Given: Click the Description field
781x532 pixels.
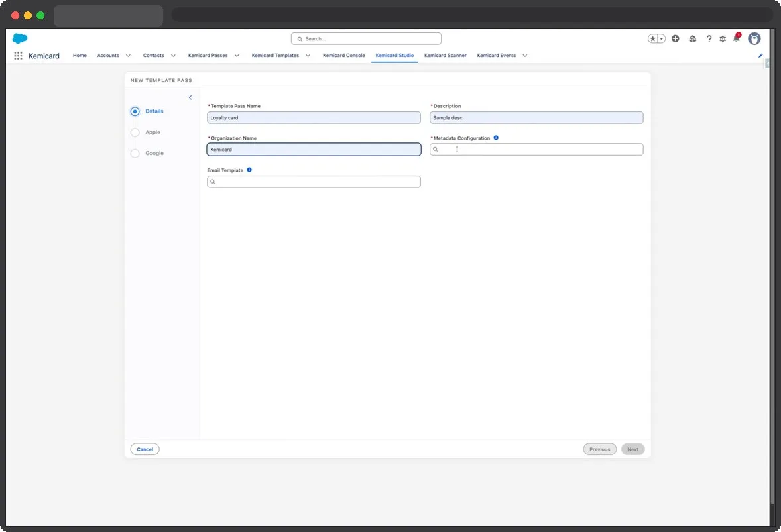Looking at the screenshot, I should point(536,117).
